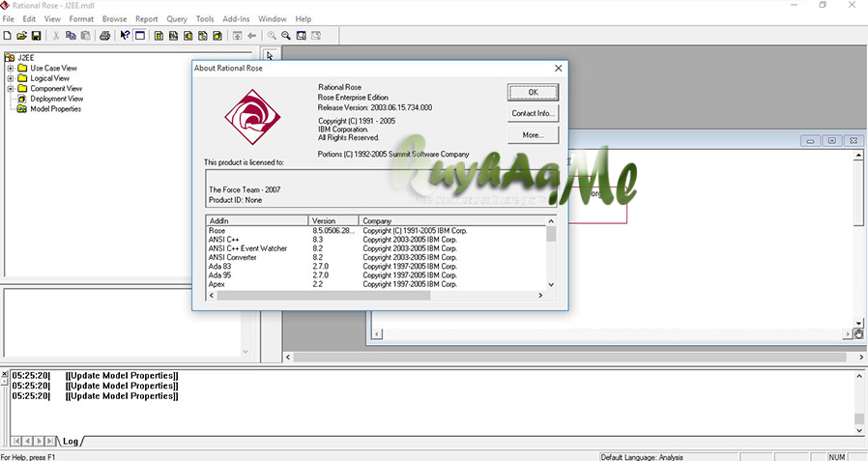The image size is (868, 461).
Task: Click the down chevron in documentation pane
Action: [x=246, y=352]
